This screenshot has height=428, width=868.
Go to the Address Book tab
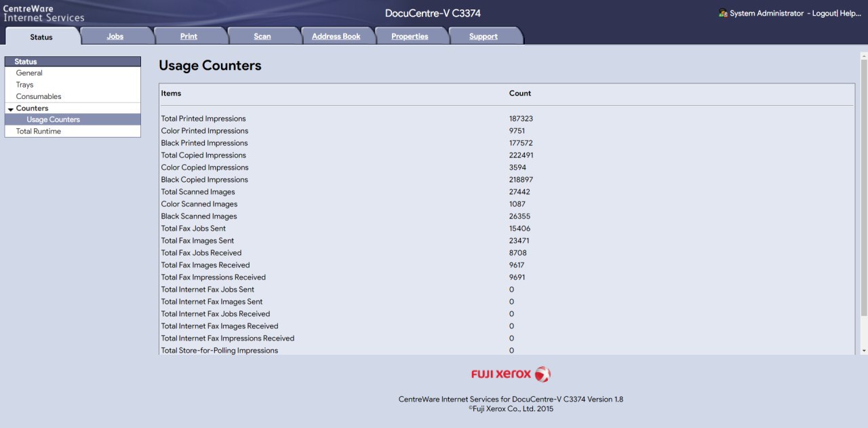tap(336, 37)
